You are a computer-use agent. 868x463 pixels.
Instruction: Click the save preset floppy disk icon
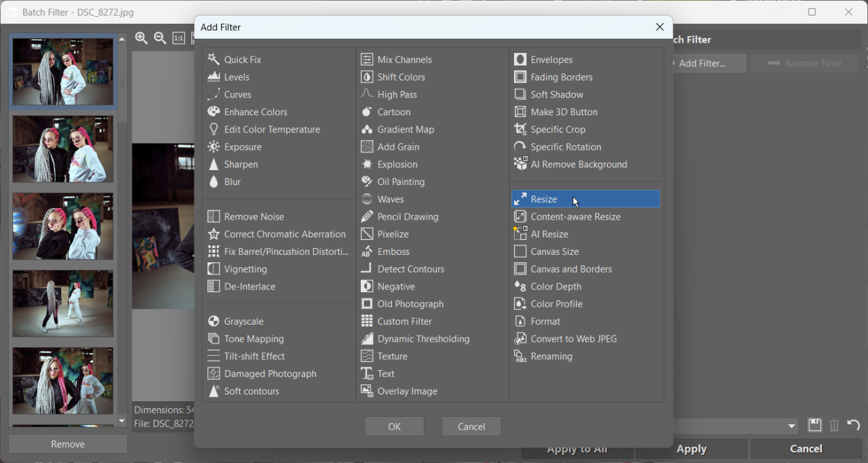(x=814, y=425)
